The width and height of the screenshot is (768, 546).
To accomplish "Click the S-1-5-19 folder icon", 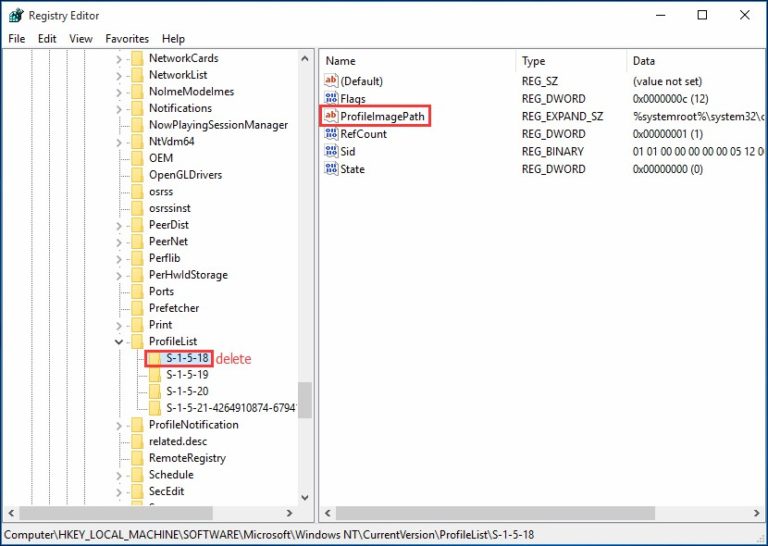I will [x=155, y=375].
